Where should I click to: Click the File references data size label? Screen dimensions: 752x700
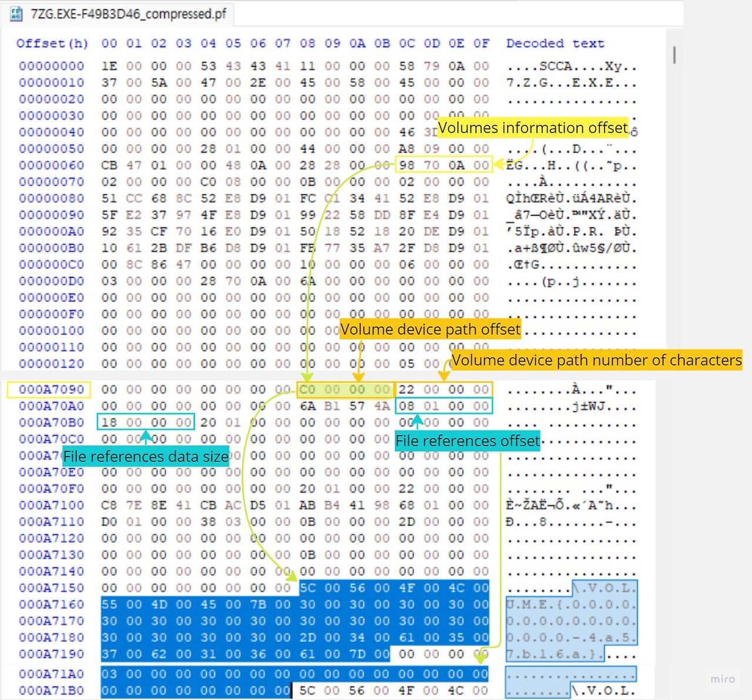(146, 456)
